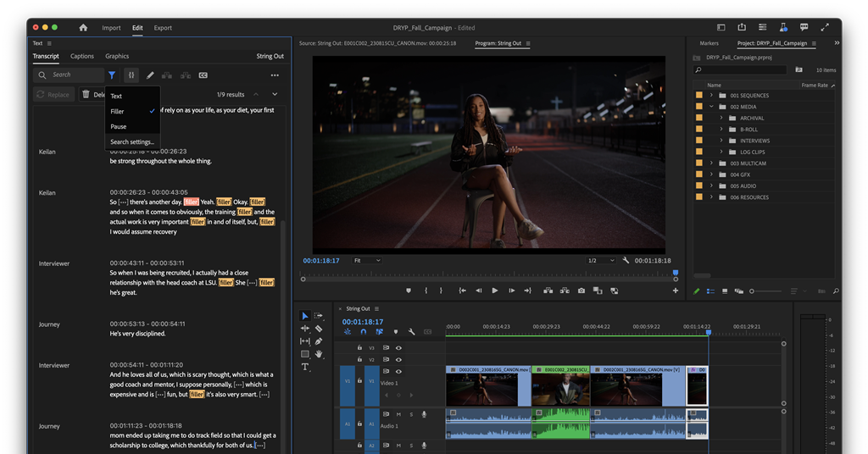Viewport: 868px width, 454px height.
Task: Click the transcript edit pencil icon
Action: [150, 75]
